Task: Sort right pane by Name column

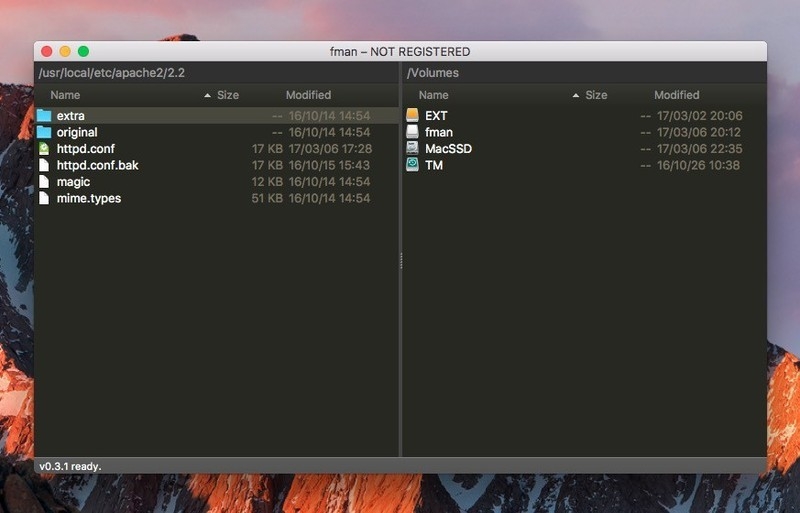Action: (433, 95)
